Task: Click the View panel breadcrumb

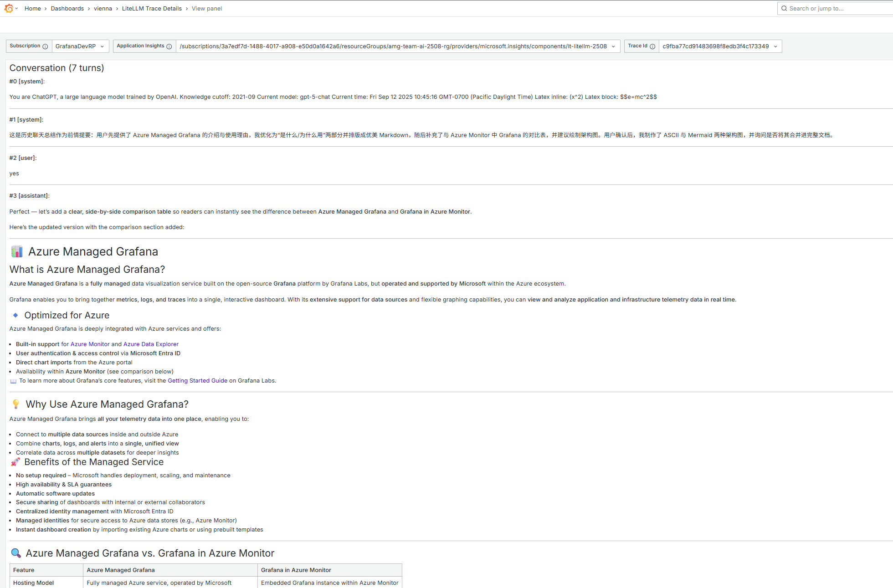Action: (x=207, y=8)
